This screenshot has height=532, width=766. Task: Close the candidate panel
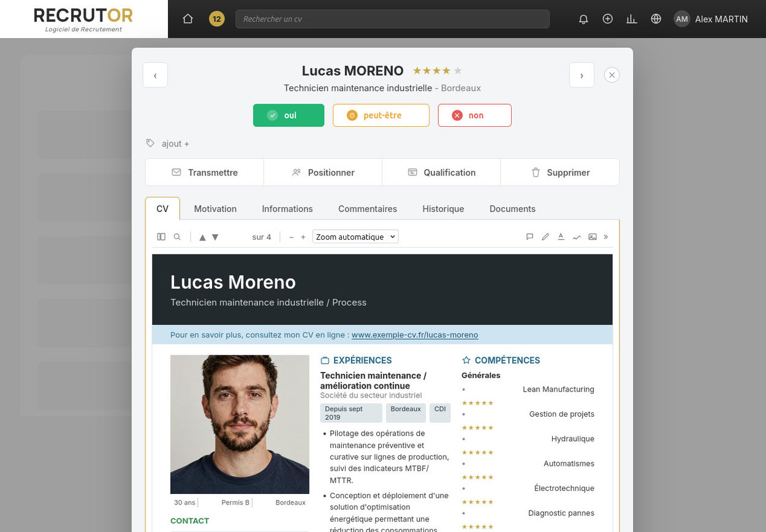click(x=612, y=75)
